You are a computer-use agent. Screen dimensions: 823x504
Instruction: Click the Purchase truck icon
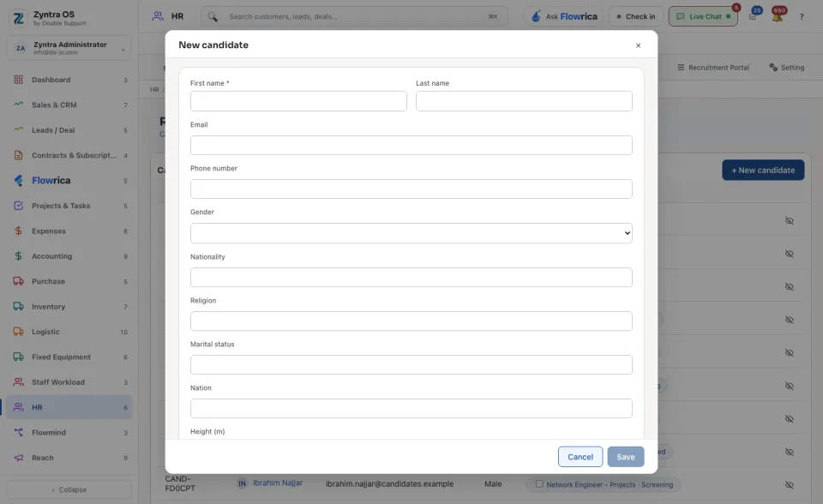(x=18, y=281)
